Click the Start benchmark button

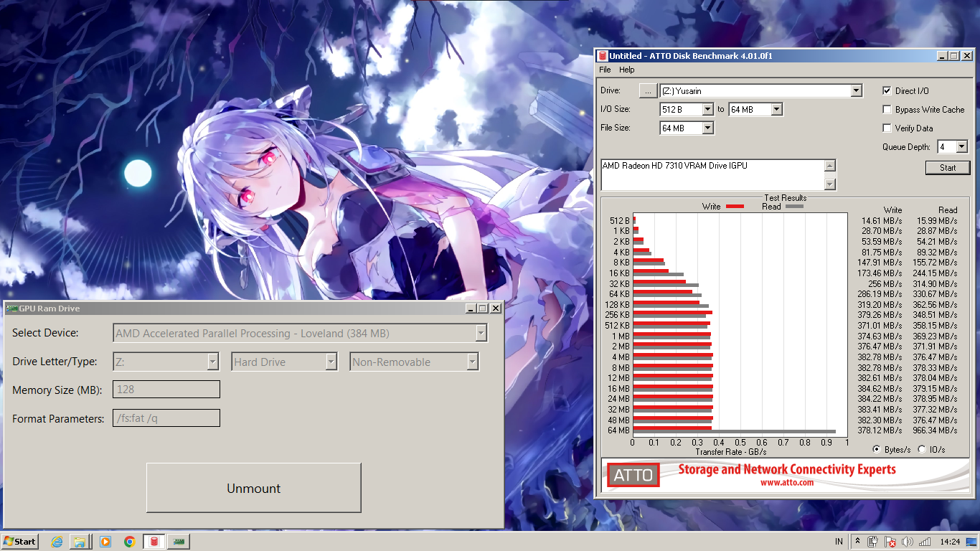coord(948,168)
